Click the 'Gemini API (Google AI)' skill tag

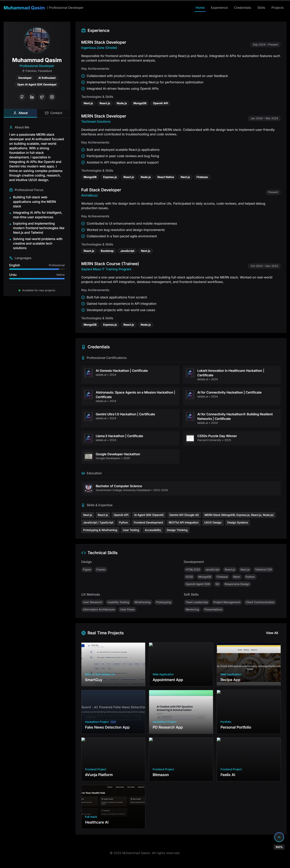[184, 515]
